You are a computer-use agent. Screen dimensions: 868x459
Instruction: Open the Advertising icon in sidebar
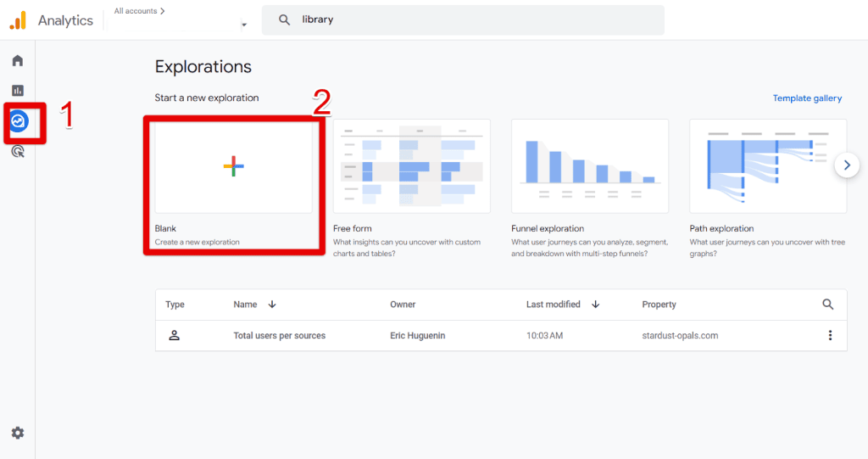17,152
